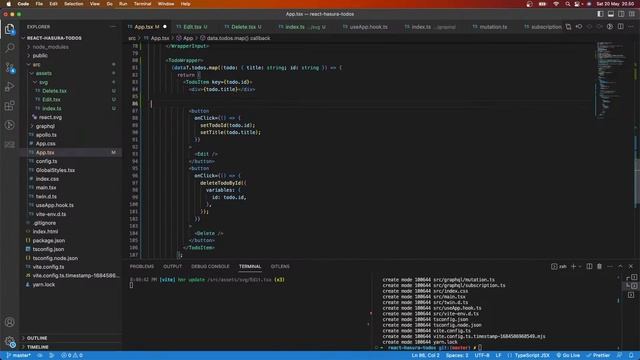Kill terminal with trash icon
640x360 pixels.
[x=599, y=267]
